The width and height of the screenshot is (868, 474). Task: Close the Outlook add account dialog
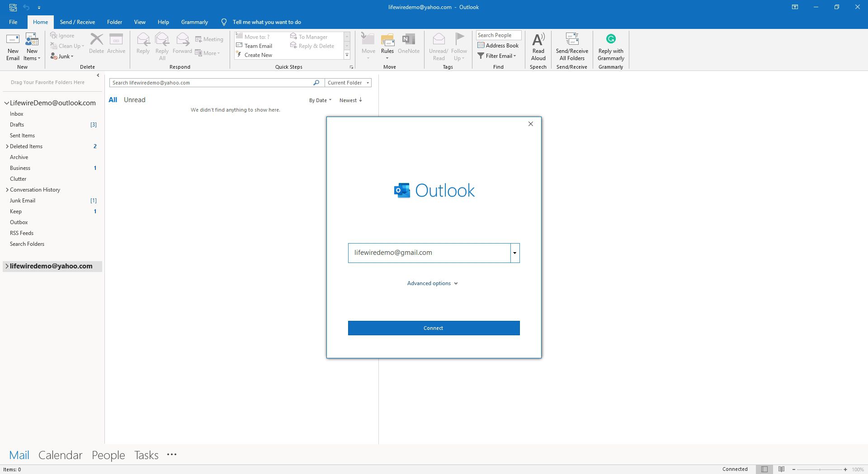(x=531, y=124)
